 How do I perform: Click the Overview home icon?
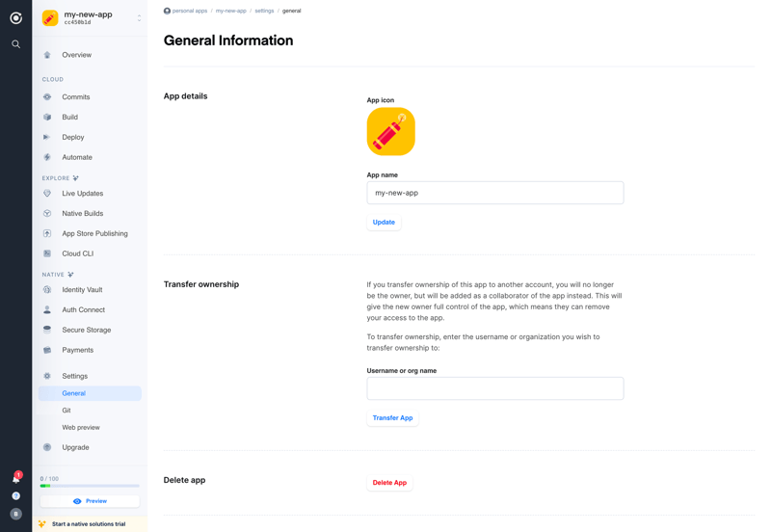tap(47, 55)
